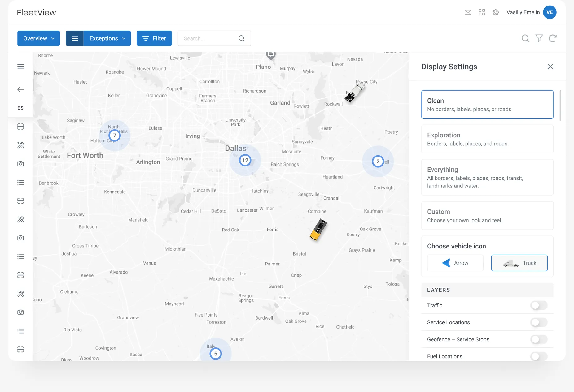Viewport: 574px width, 392px height.
Task: Click the search icon inside the search box
Action: [x=242, y=38]
